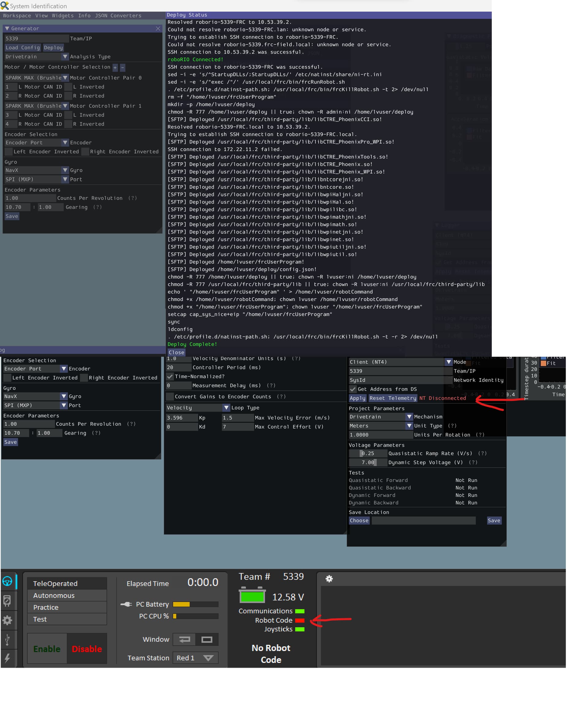Show help for Unit Type (?)
The height and width of the screenshot is (714, 588).
coord(452,426)
